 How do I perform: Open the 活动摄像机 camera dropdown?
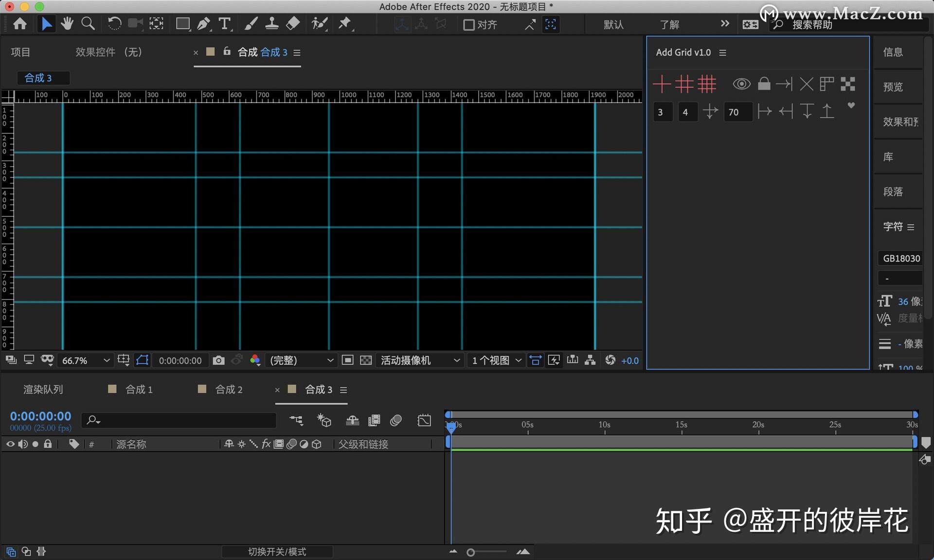point(419,360)
